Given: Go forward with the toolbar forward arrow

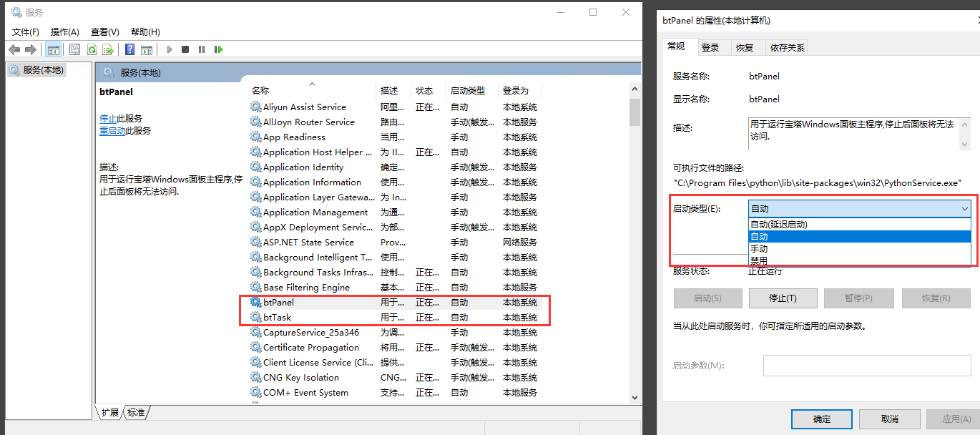Looking at the screenshot, I should [31, 49].
